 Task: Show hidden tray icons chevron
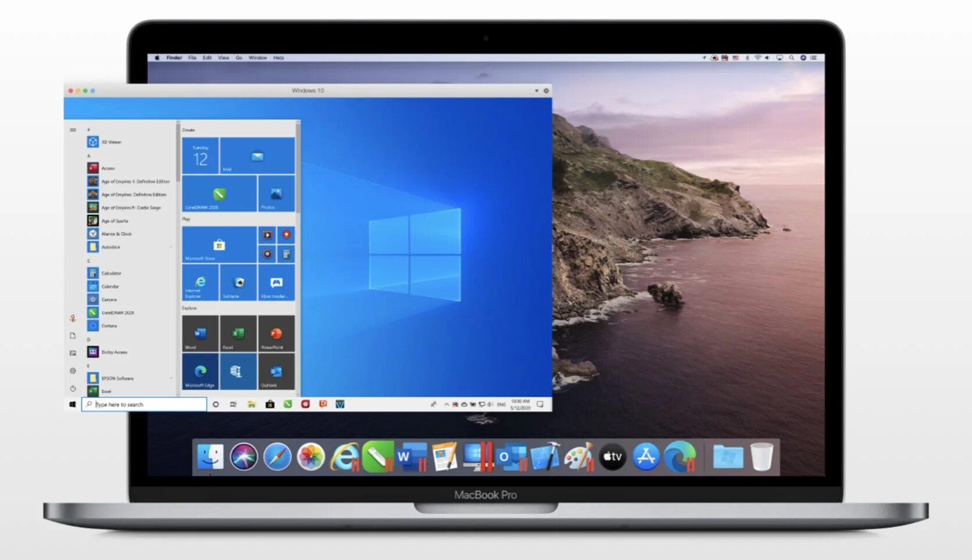click(446, 404)
